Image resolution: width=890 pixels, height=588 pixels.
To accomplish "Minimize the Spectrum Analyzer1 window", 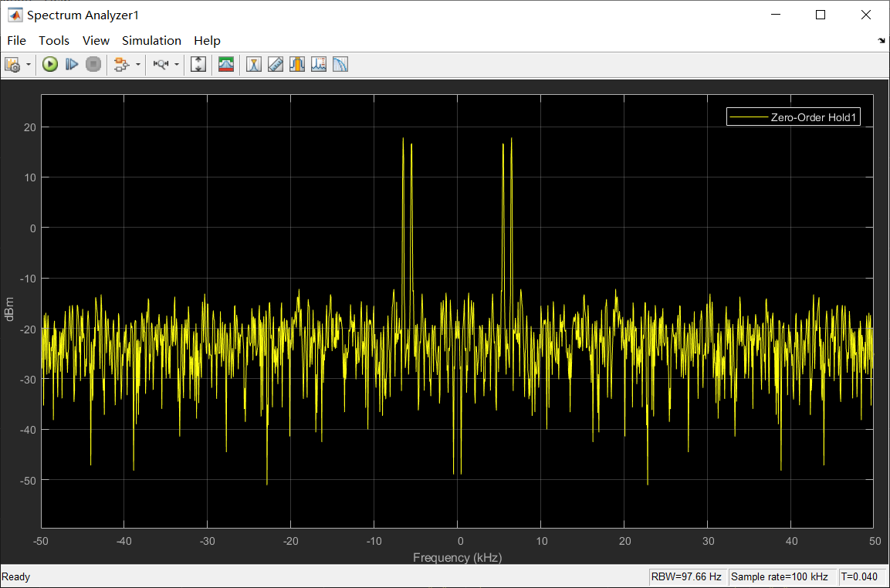I will [x=775, y=15].
